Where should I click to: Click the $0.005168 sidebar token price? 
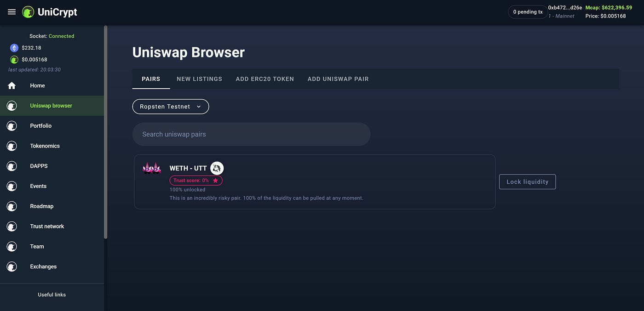tap(34, 60)
